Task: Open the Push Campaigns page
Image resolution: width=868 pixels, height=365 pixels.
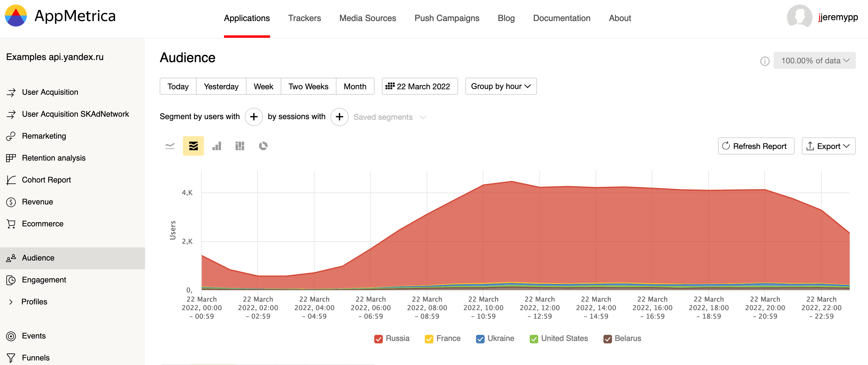Action: [447, 18]
